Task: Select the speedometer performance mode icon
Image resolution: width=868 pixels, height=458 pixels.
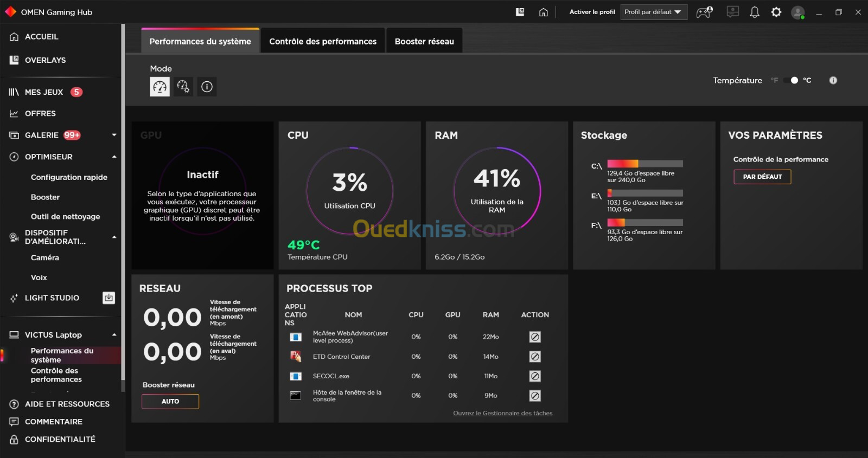Action: pyautogui.click(x=160, y=87)
